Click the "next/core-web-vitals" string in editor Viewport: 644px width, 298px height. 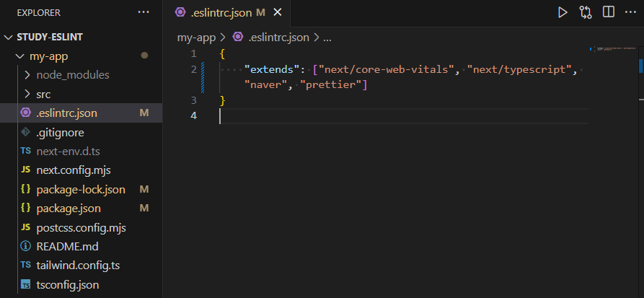point(386,69)
